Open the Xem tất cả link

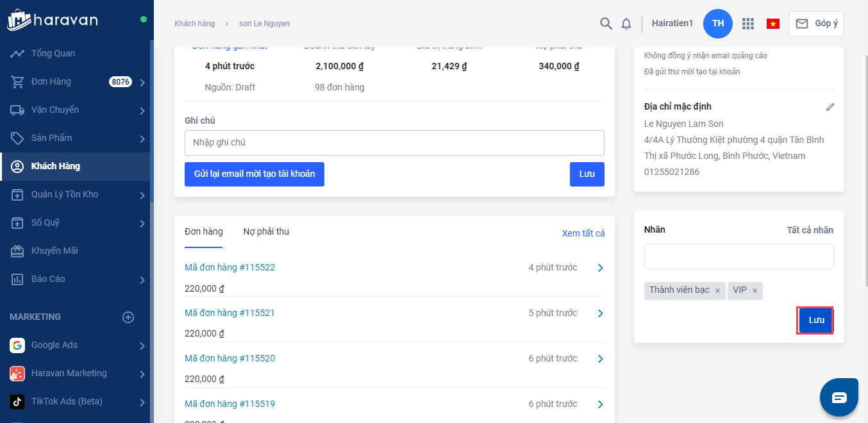(x=583, y=233)
